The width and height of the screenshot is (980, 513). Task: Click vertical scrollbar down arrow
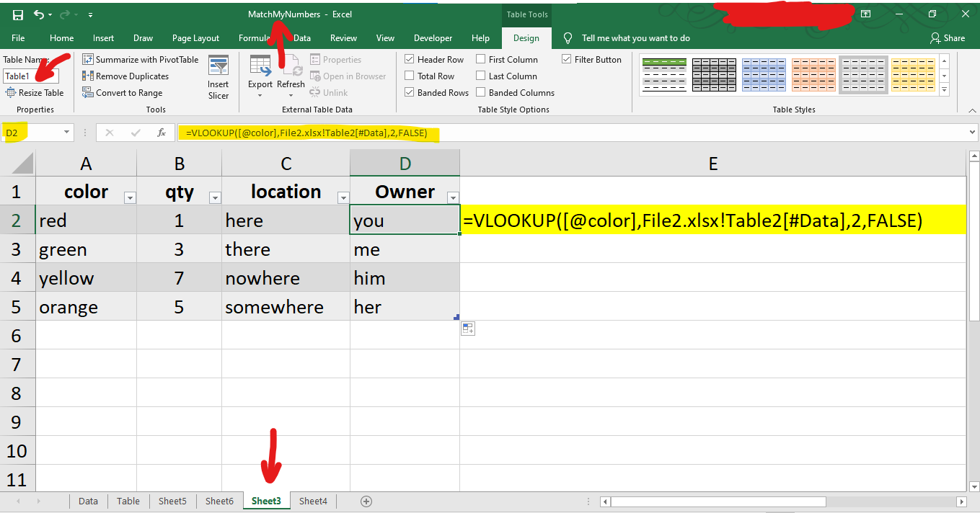point(974,486)
